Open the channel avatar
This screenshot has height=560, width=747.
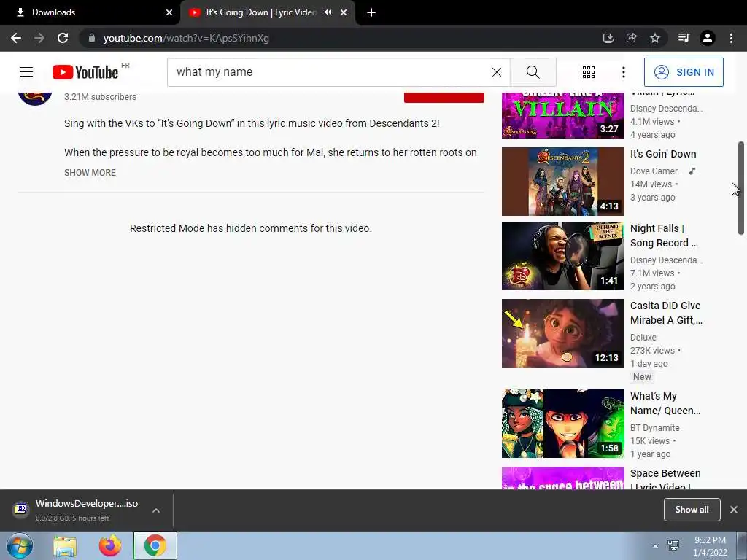click(35, 98)
